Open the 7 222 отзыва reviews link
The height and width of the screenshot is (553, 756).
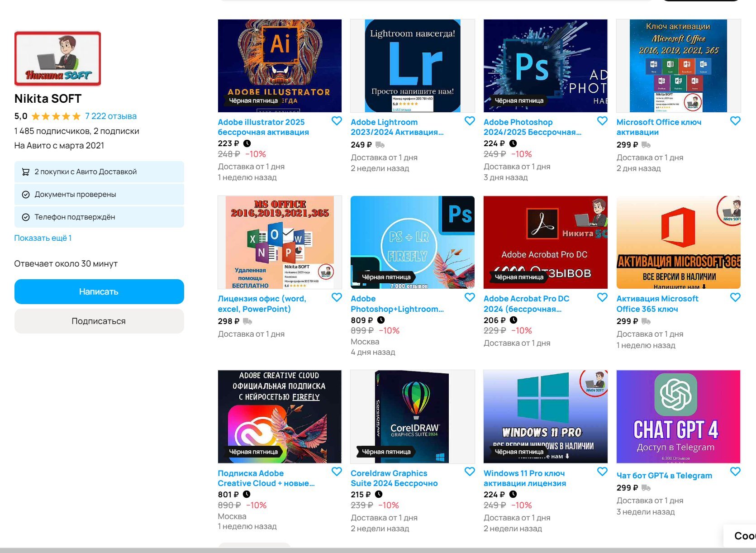click(x=111, y=116)
